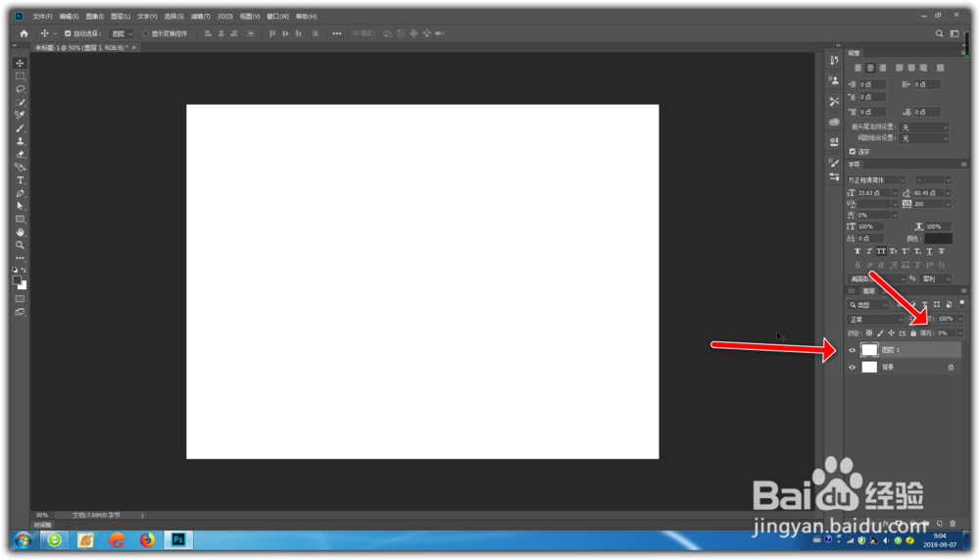Open the leading 60.45 点 dropdown
The height and width of the screenshot is (560, 980).
pyautogui.click(x=948, y=193)
